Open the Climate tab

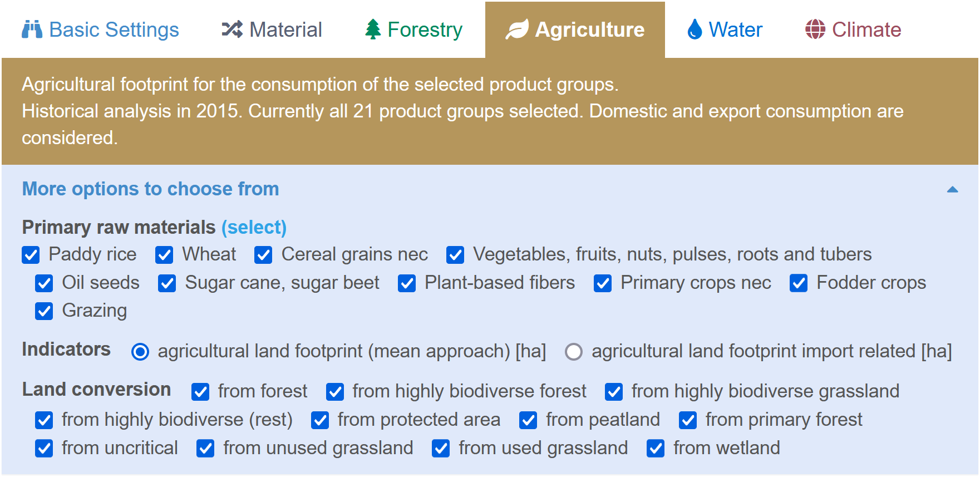[x=853, y=29]
